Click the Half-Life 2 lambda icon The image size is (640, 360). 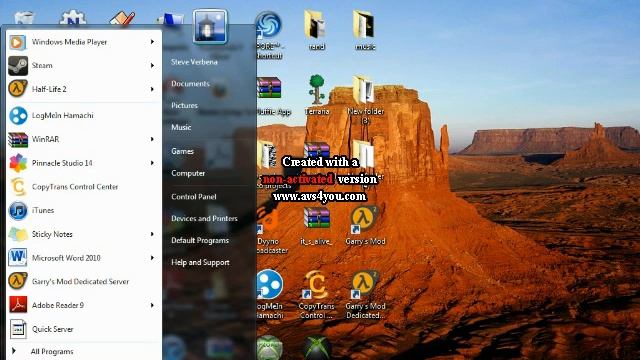[x=18, y=89]
